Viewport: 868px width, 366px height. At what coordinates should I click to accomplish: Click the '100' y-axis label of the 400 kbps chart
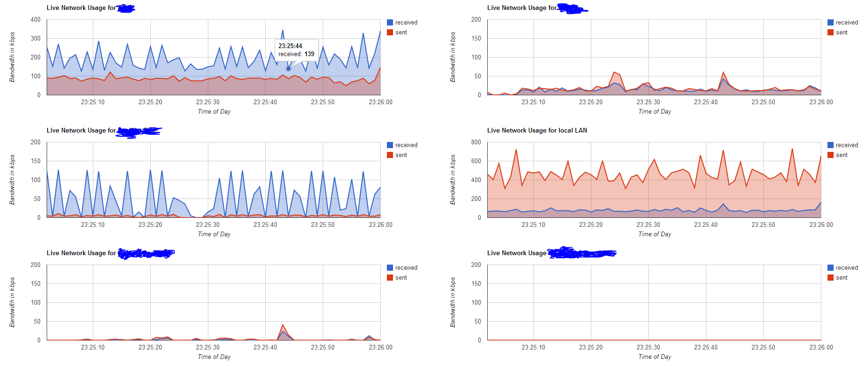click(x=35, y=76)
